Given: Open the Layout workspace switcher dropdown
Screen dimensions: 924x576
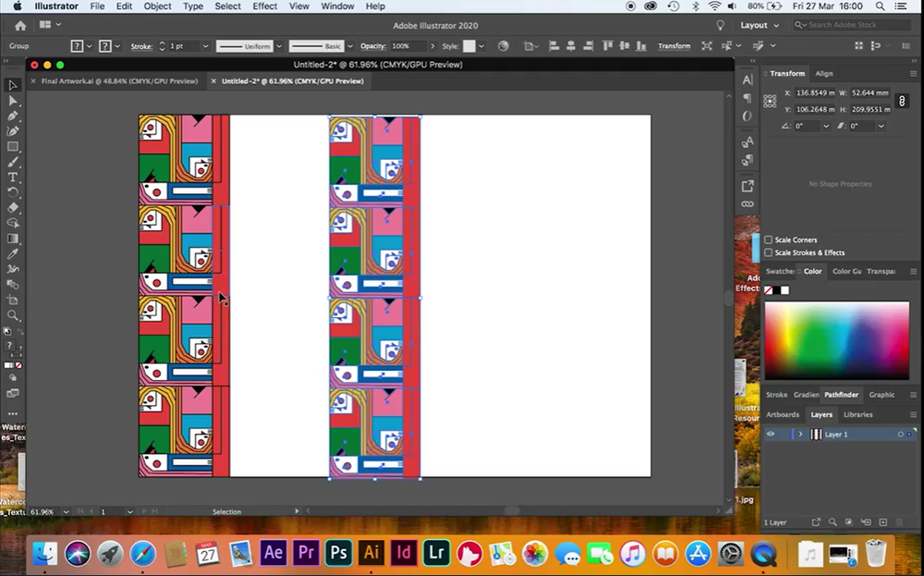Looking at the screenshot, I should [x=760, y=25].
